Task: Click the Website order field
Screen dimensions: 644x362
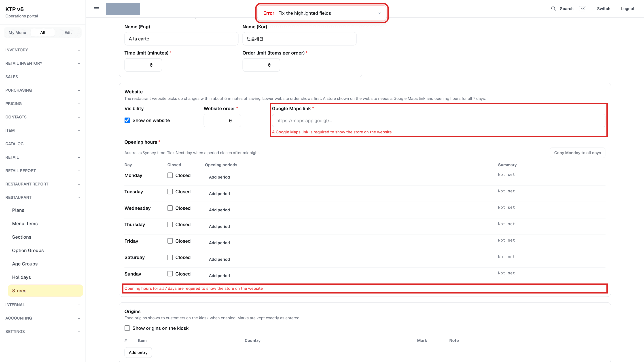Action: pos(222,121)
